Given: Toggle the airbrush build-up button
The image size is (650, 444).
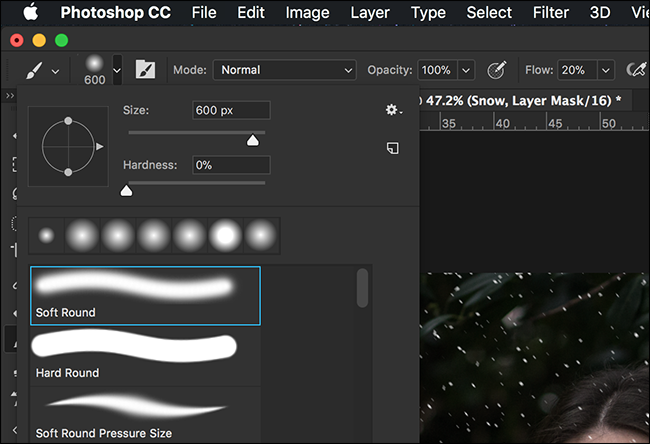Looking at the screenshot, I should (637, 70).
